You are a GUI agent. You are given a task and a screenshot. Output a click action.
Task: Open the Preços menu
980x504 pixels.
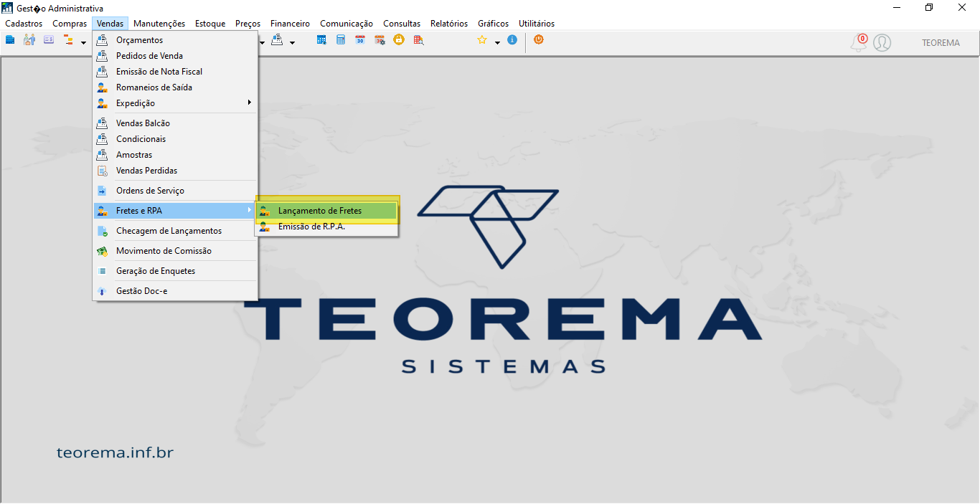[x=248, y=24]
